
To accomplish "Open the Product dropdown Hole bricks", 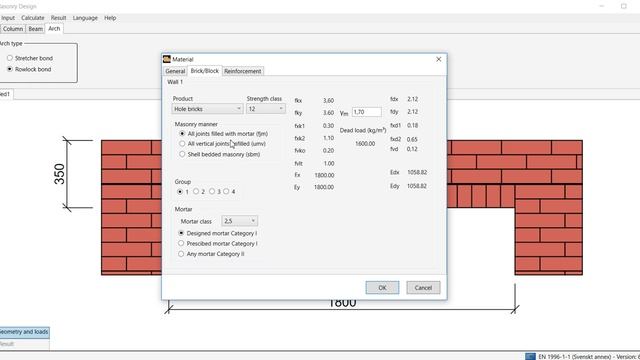I will [207, 109].
